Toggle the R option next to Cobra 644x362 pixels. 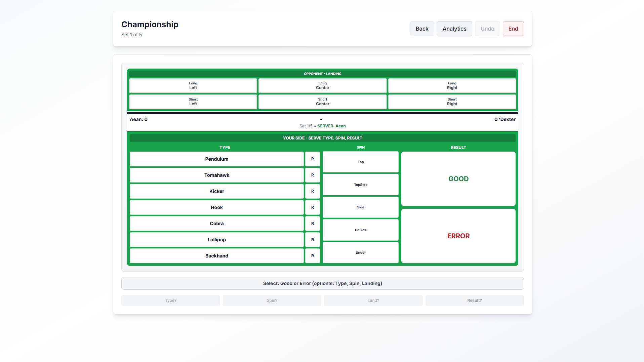pos(312,224)
